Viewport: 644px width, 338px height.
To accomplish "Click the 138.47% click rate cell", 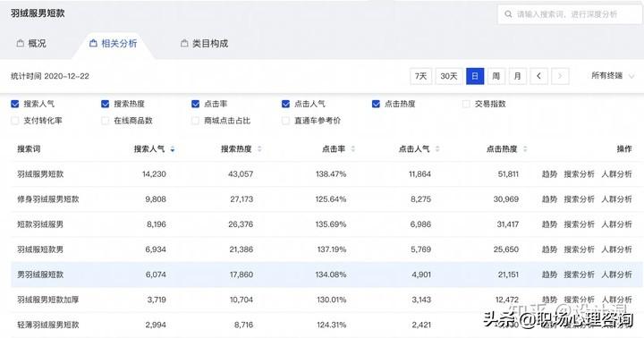I will pyautogui.click(x=331, y=174).
